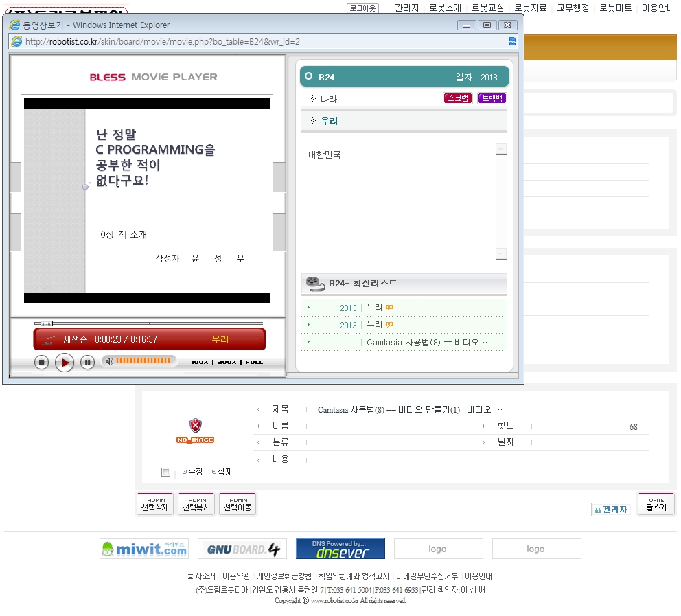Open Camtasia 사용법(8) entry in latest list
The width and height of the screenshot is (681, 616).
coord(428,342)
